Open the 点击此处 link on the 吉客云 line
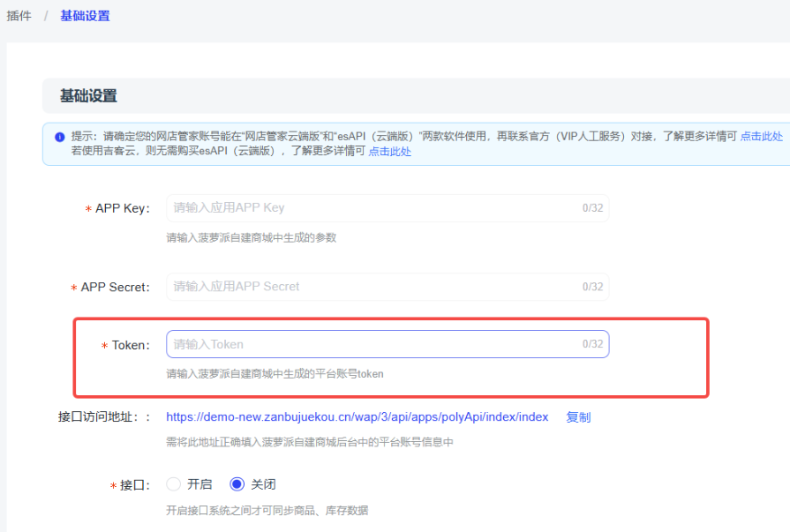The image size is (790, 532). point(389,151)
